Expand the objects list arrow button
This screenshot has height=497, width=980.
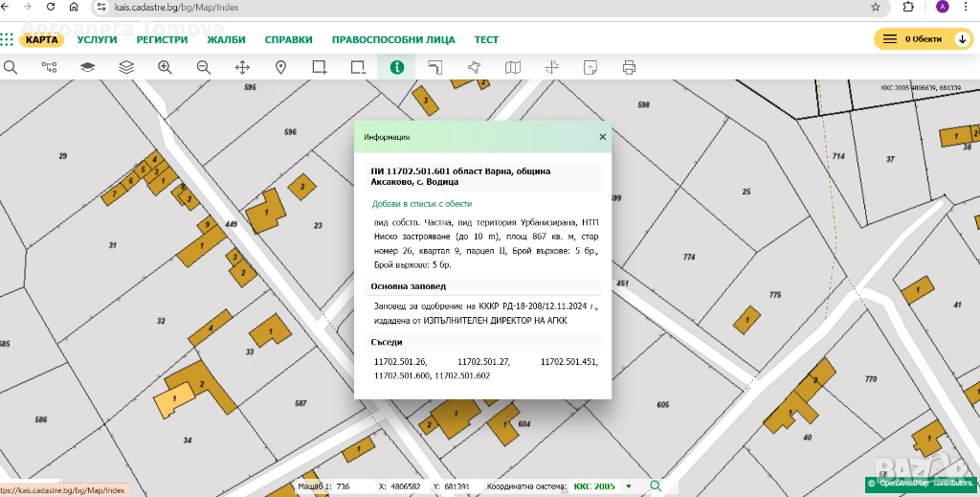tap(962, 39)
